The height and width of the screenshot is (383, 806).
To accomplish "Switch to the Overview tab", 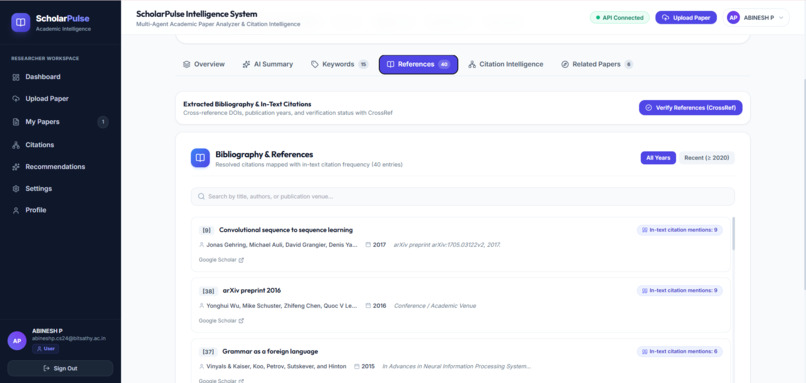I will pyautogui.click(x=204, y=64).
